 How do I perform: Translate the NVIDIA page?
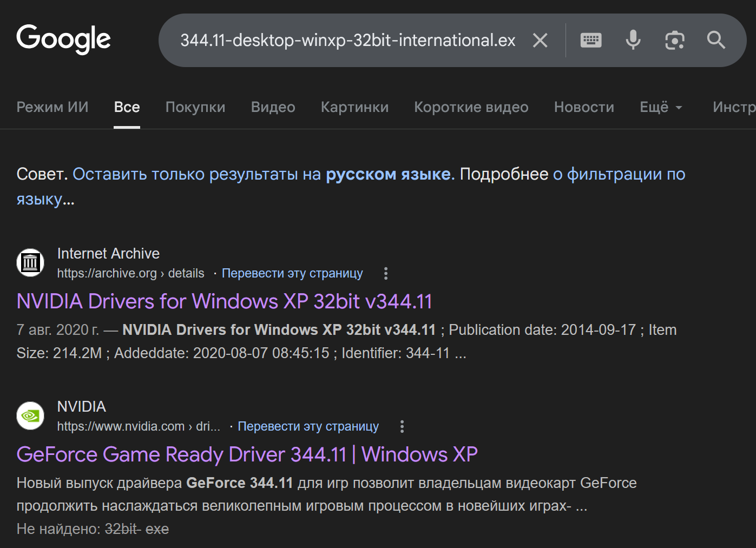308,426
